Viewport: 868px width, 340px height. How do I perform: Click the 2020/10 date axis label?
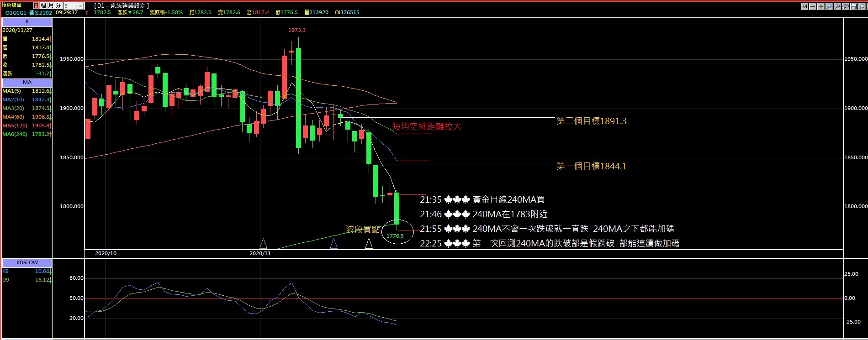pos(106,253)
